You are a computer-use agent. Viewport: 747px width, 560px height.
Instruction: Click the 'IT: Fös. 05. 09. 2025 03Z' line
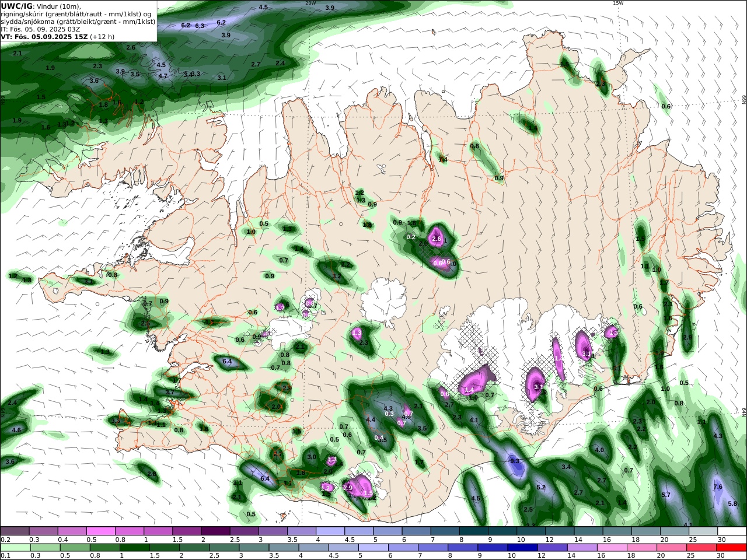point(40,29)
